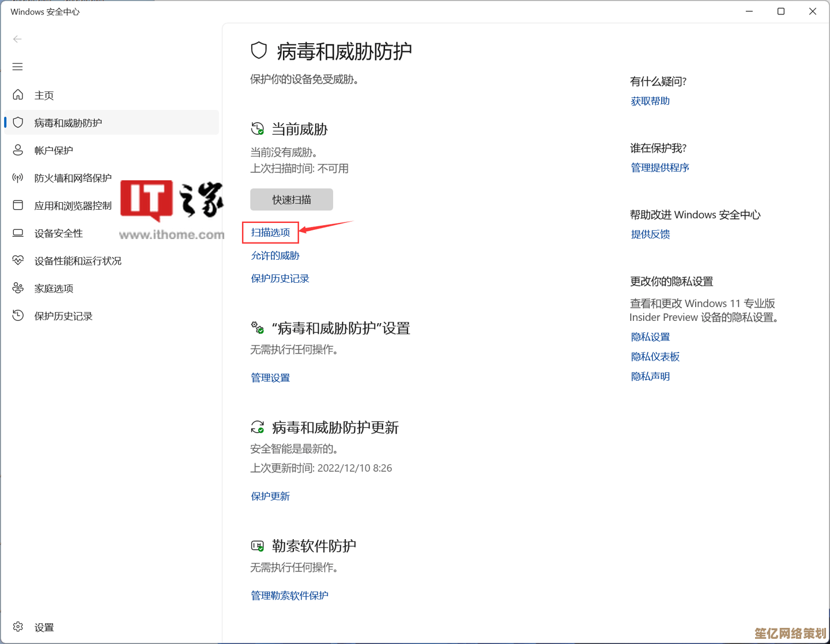Click 获取帮助 under 有什么疑问
Screen dimensions: 830x644
tap(650, 100)
